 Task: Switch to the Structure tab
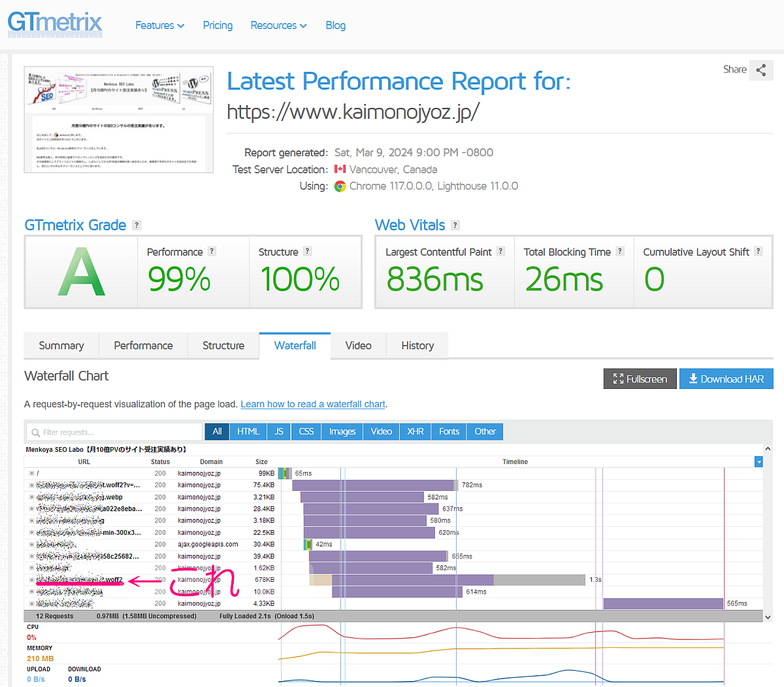click(223, 346)
